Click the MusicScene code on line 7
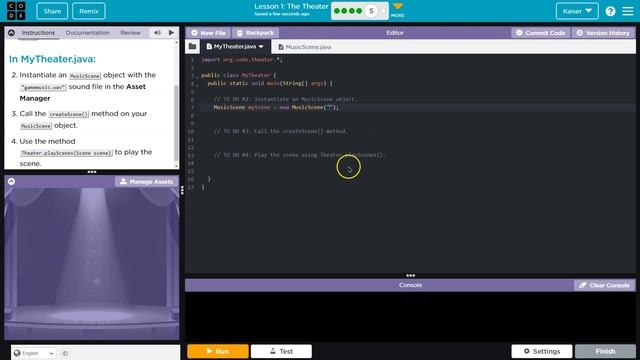Viewport: 640px width, 360px height. click(276, 107)
